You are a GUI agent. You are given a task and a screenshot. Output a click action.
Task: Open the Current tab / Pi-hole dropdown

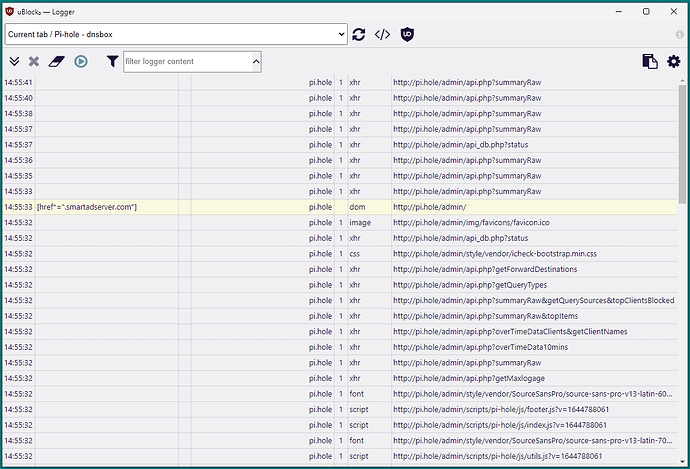pyautogui.click(x=176, y=34)
